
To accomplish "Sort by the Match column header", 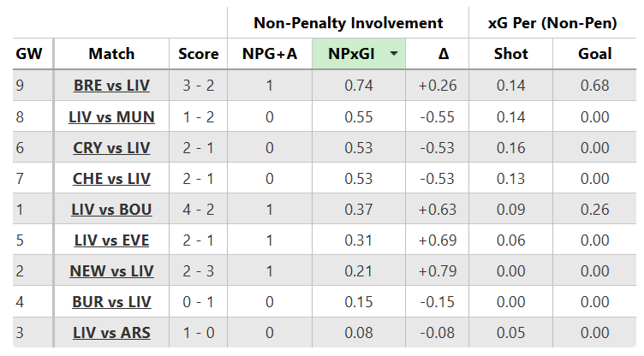I will pyautogui.click(x=111, y=54).
